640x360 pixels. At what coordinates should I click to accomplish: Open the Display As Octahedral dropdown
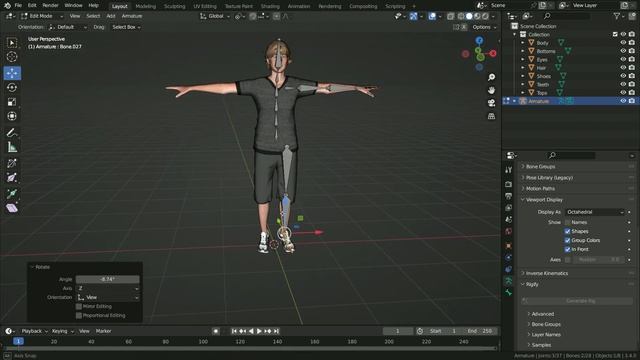595,212
